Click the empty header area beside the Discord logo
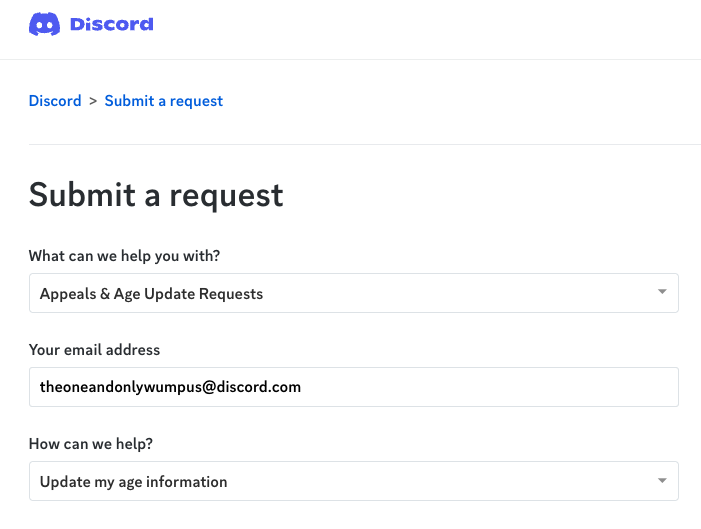This screenshot has width=701, height=529. [425, 27]
